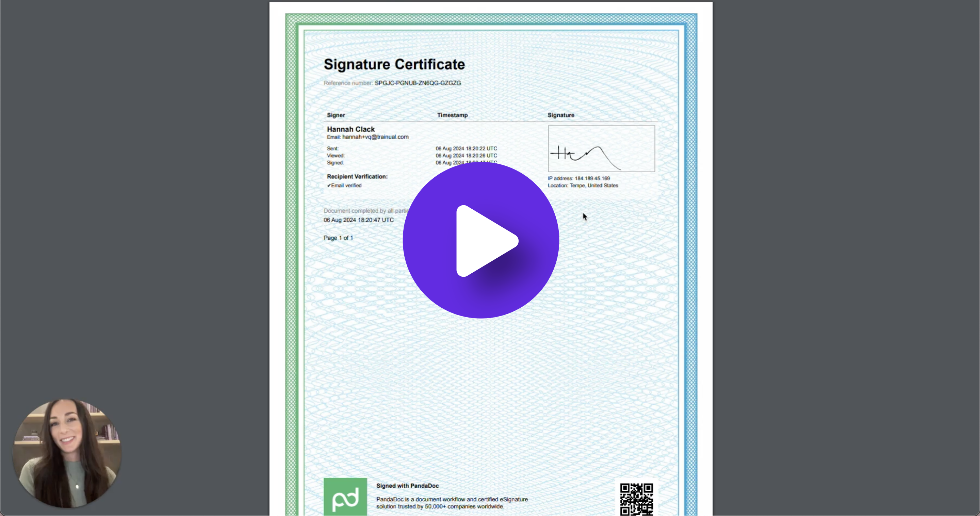Click Hannah Clack's name in Signer column

(350, 129)
